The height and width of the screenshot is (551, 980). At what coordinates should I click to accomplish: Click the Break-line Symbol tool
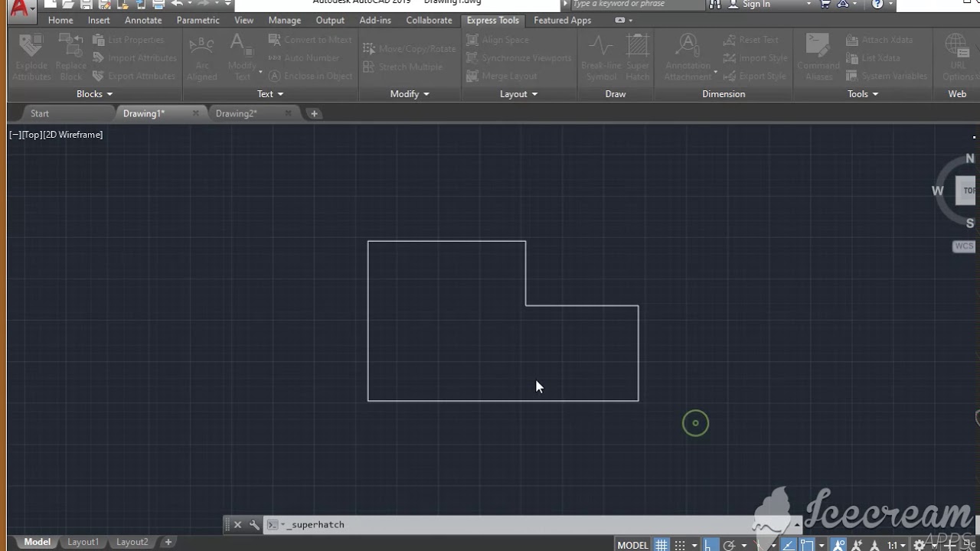pos(601,57)
